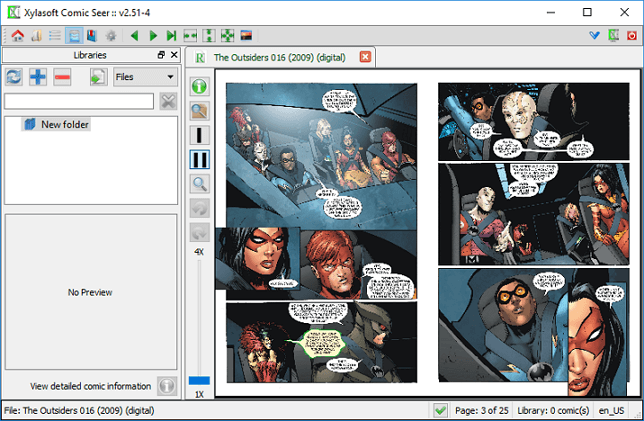
Task: Add a library with the blue plus
Action: pos(38,77)
